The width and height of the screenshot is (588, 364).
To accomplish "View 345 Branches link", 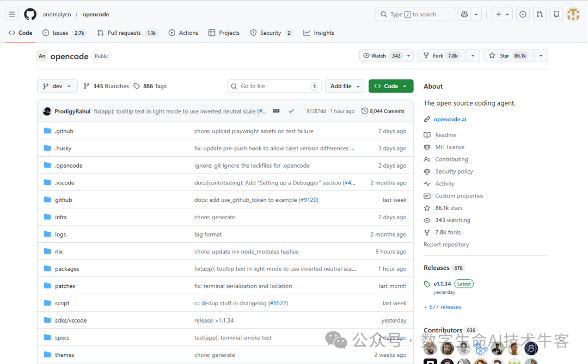I will pos(106,86).
